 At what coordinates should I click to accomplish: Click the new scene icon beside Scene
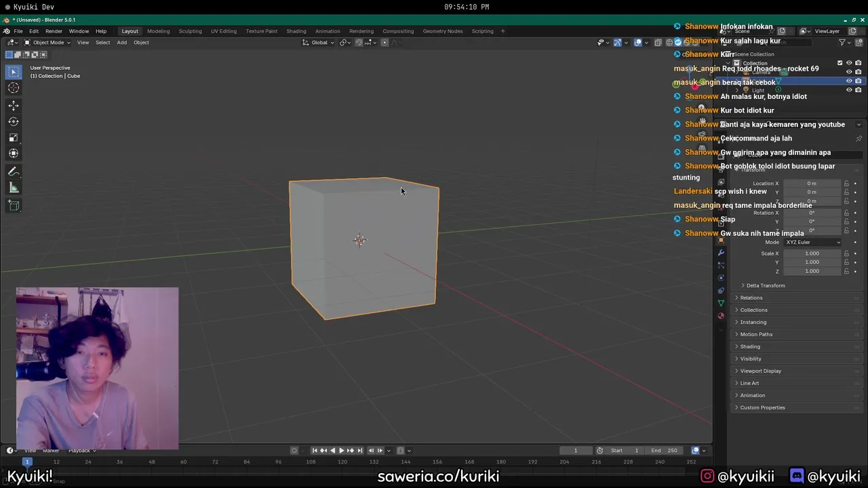click(x=781, y=31)
